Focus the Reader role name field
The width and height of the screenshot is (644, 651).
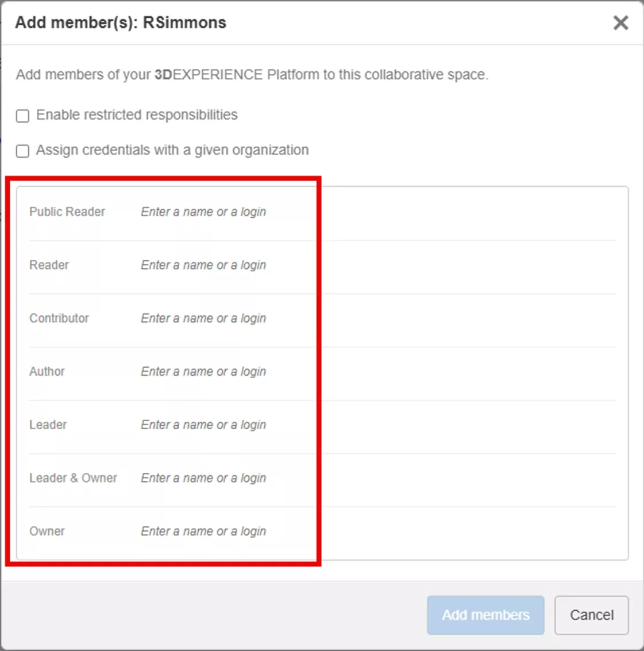coord(203,265)
